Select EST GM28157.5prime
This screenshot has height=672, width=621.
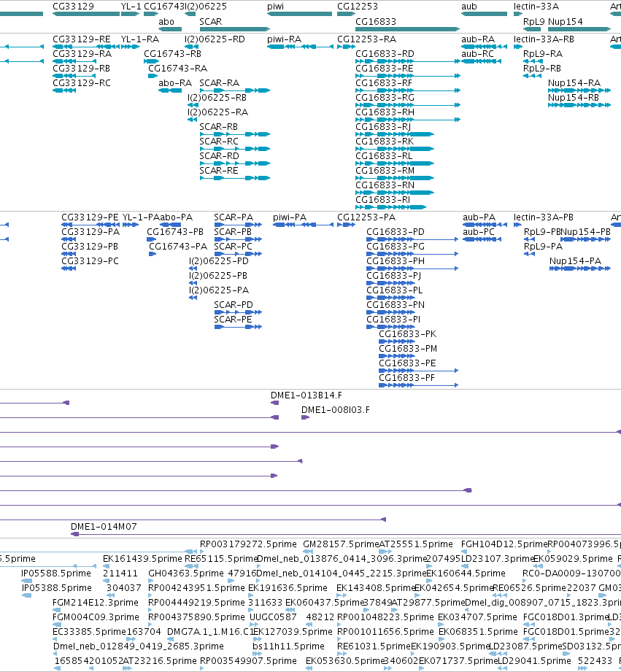click(x=341, y=544)
